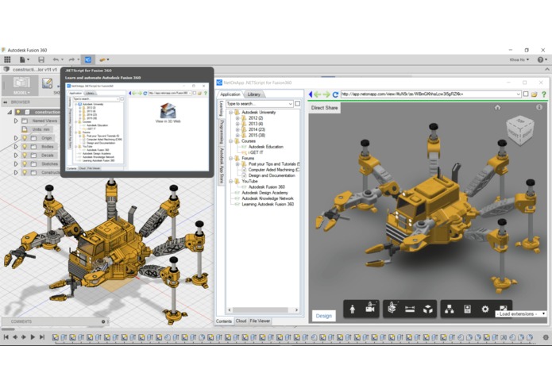
Task: Expand the Origin folder in browser
Action: coord(16,138)
